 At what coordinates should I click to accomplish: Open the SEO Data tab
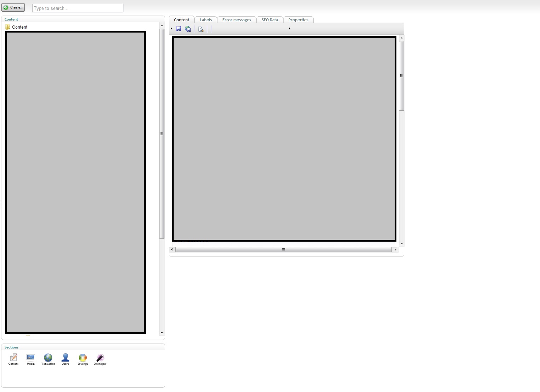tap(270, 20)
